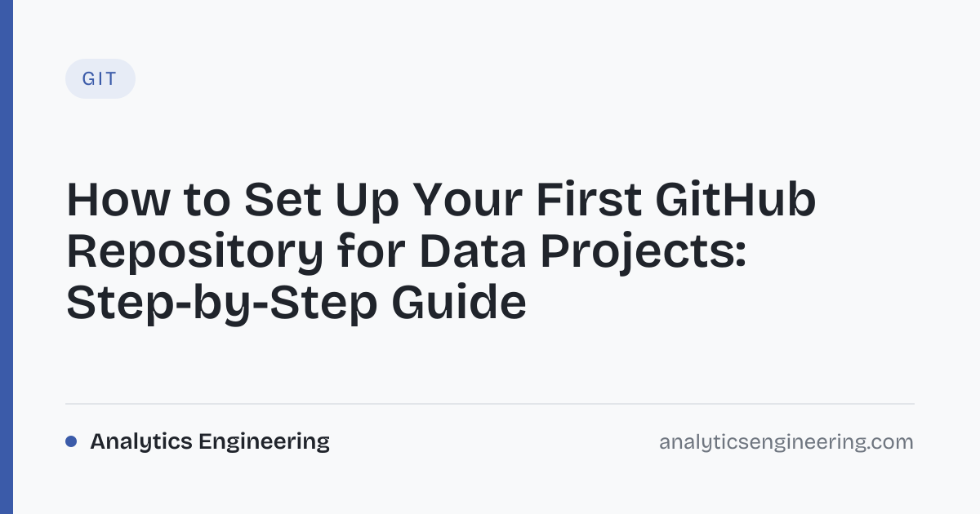This screenshot has width=980, height=514.
Task: Select the Analytics Engineering site name
Action: click(210, 441)
